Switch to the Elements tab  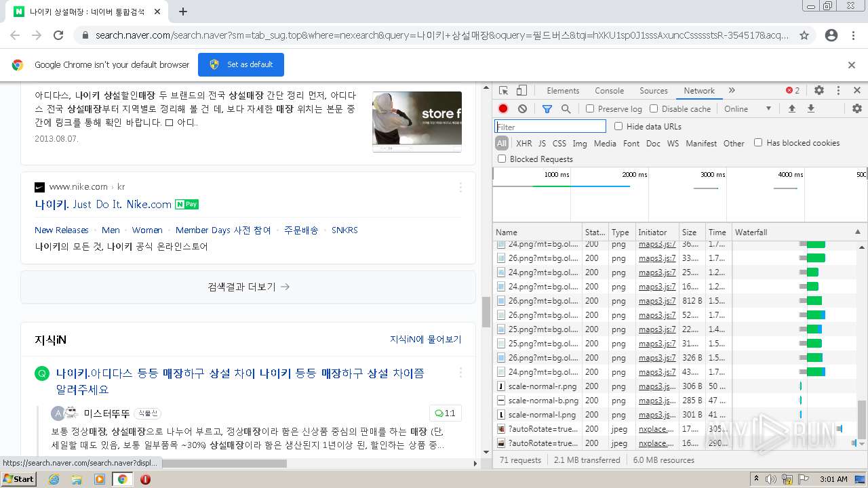click(563, 91)
